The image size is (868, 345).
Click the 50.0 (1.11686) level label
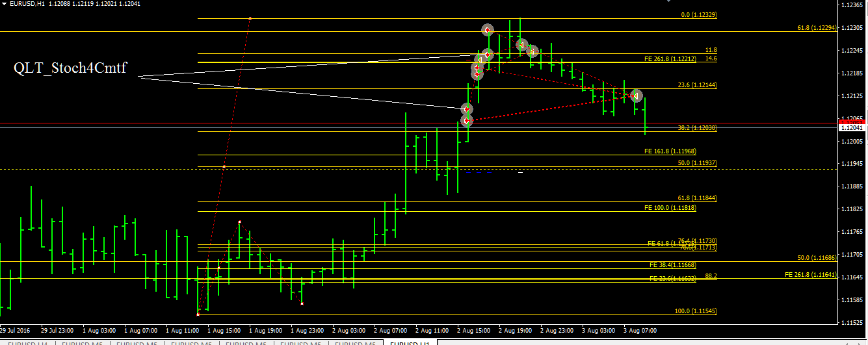click(817, 258)
